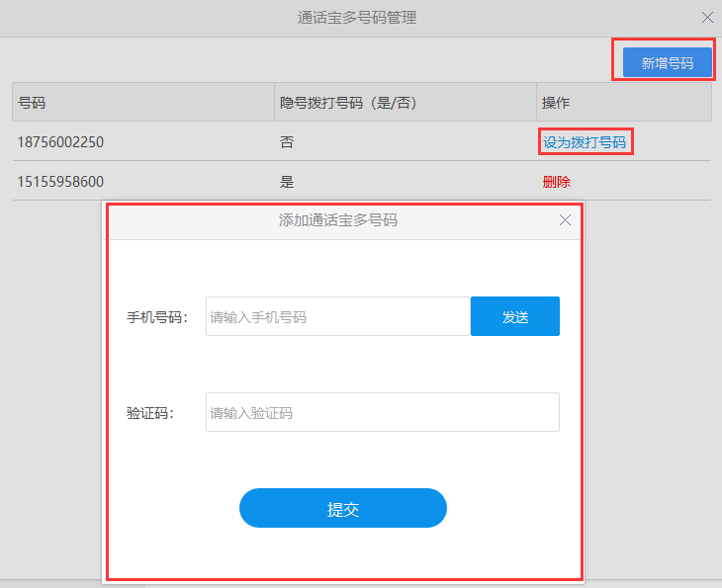Select phone number 15155958600 cell

(x=60, y=182)
